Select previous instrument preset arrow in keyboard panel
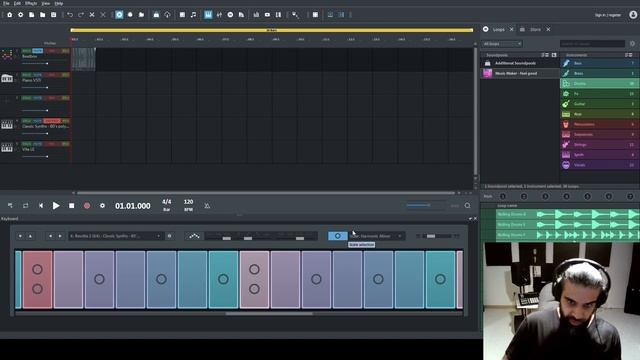The image size is (640, 360). click(x=50, y=236)
